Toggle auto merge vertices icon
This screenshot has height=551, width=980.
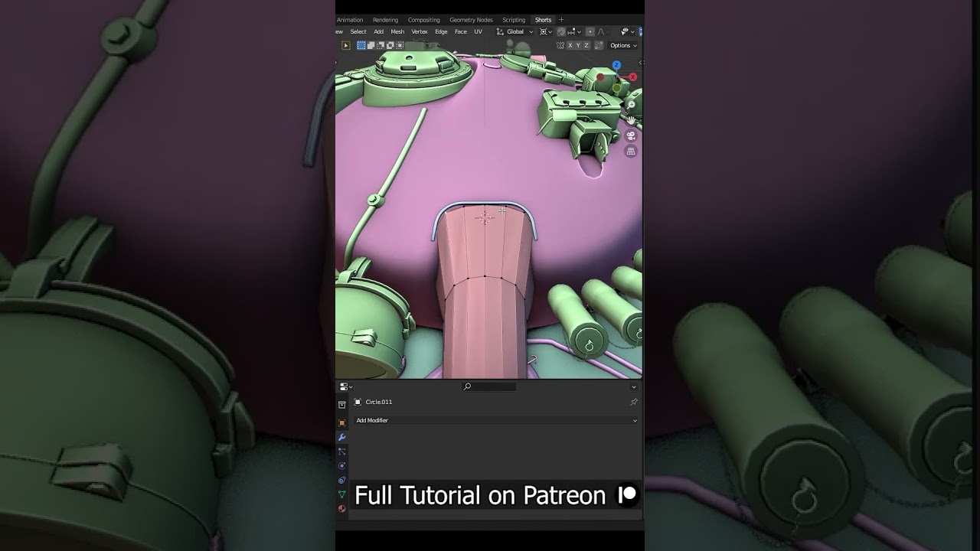pos(599,45)
